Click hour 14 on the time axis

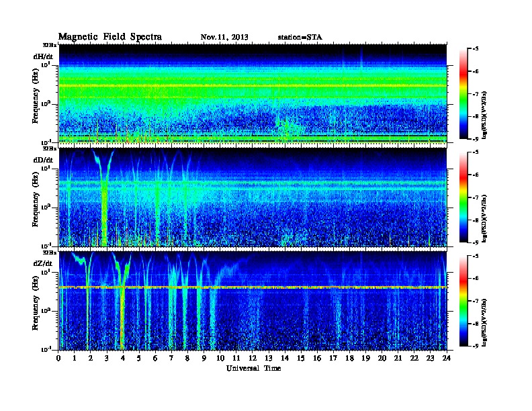pos(285,358)
